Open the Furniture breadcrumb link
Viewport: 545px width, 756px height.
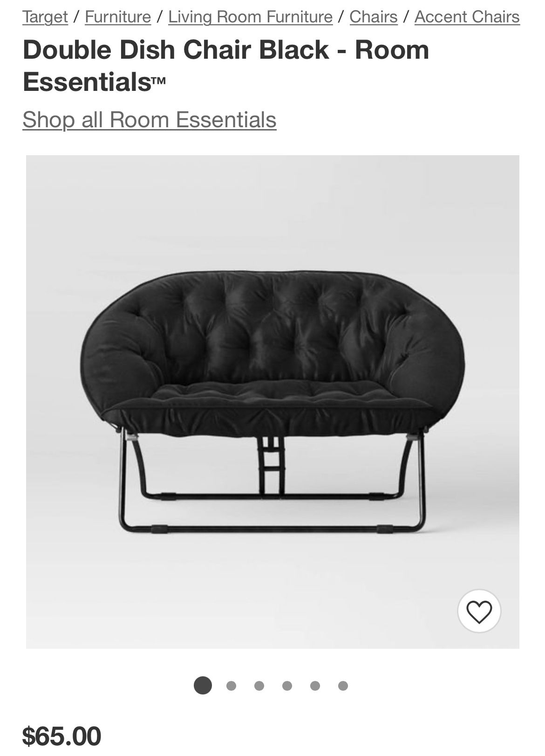[118, 17]
